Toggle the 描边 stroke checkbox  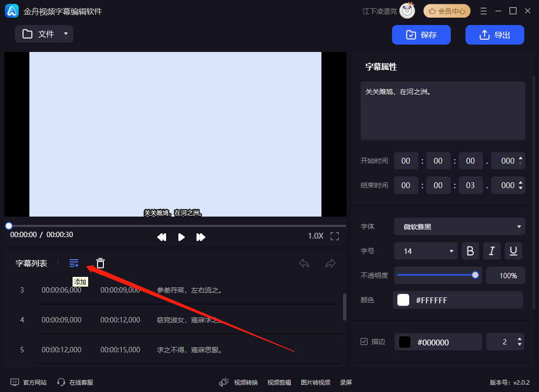(x=364, y=342)
